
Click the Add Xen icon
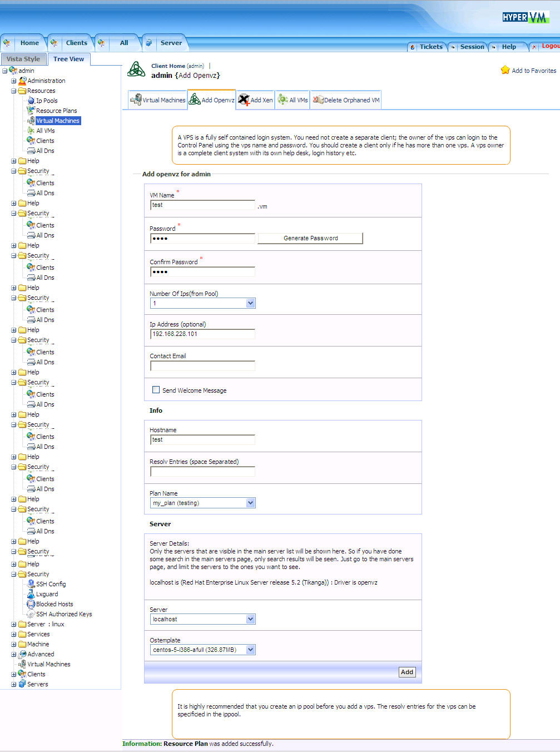coord(244,100)
